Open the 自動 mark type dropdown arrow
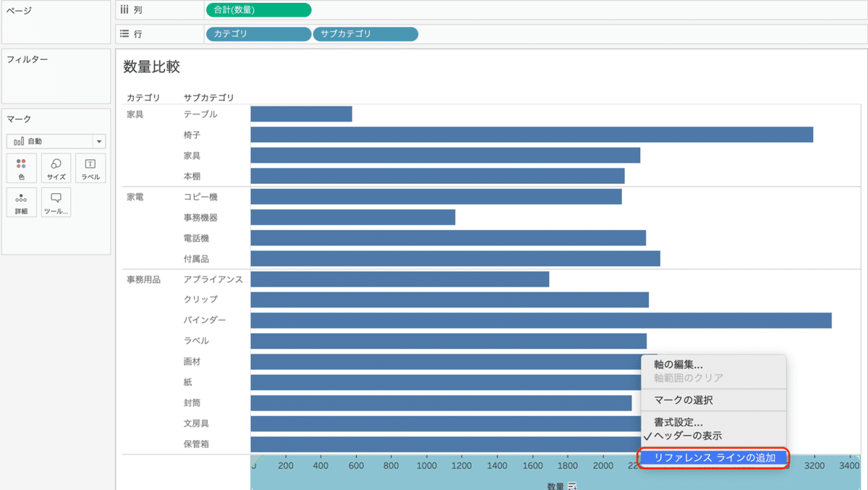The height and width of the screenshot is (490, 868). pyautogui.click(x=100, y=140)
